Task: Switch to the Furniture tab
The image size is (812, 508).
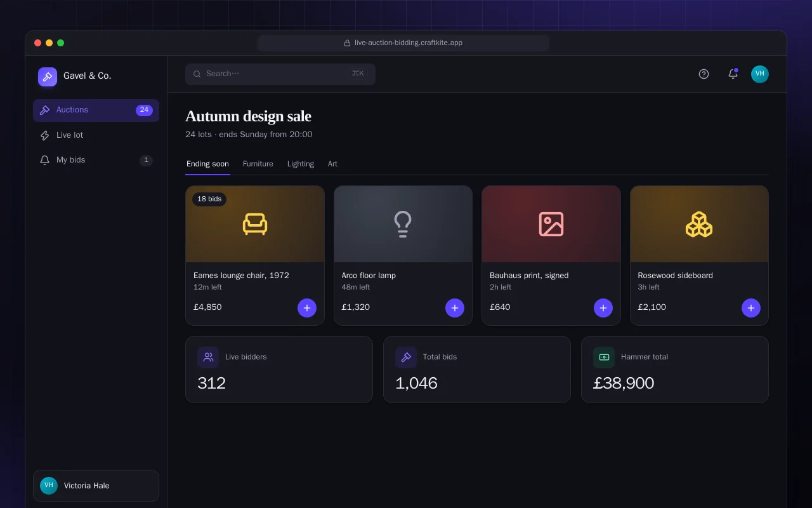Action: (x=258, y=164)
